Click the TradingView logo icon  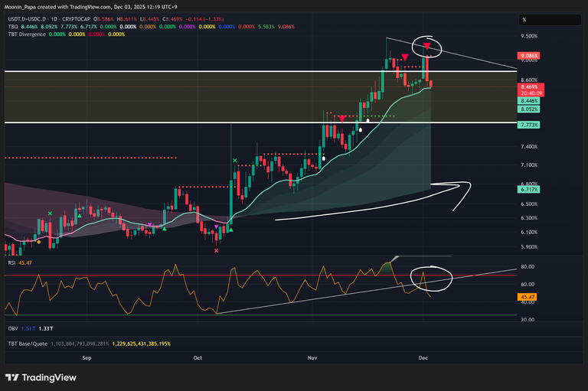(14, 377)
